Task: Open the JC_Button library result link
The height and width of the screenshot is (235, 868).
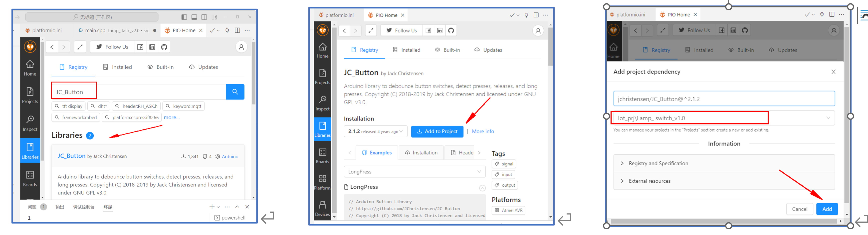Action: (x=71, y=156)
